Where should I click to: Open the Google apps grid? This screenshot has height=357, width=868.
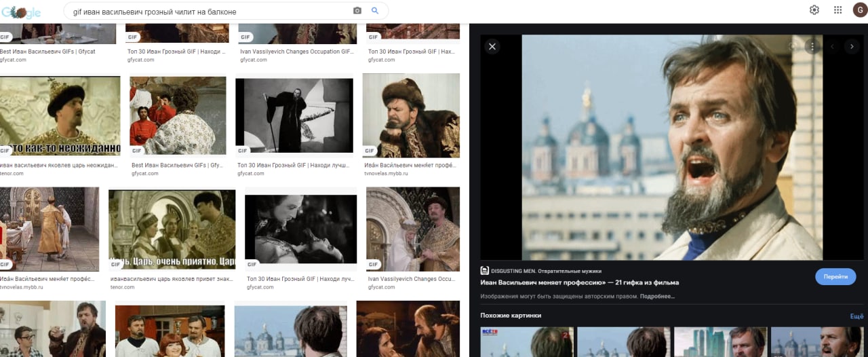(x=838, y=10)
